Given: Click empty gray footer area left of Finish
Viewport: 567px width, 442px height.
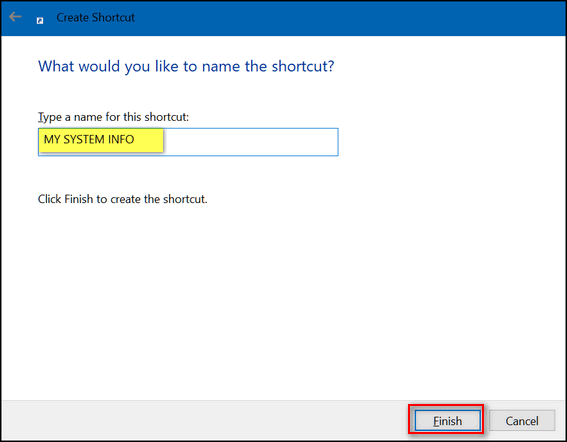Looking at the screenshot, I should click(202, 420).
